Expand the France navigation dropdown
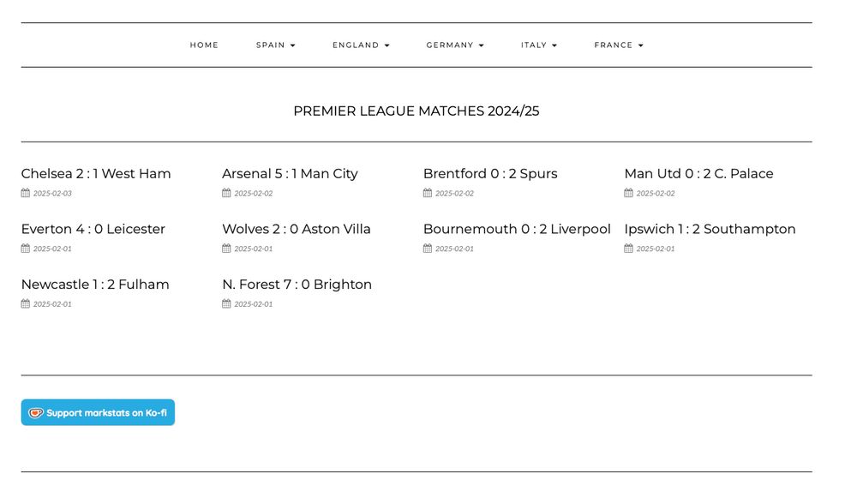This screenshot has width=857, height=504. [619, 45]
